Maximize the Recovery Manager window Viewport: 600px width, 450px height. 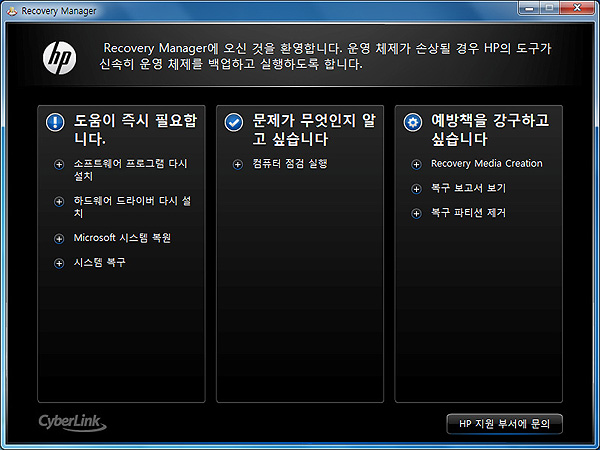[549, 8]
